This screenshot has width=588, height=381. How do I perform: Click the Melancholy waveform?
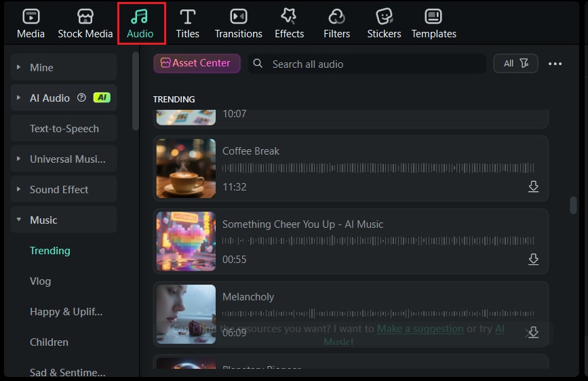coord(378,313)
